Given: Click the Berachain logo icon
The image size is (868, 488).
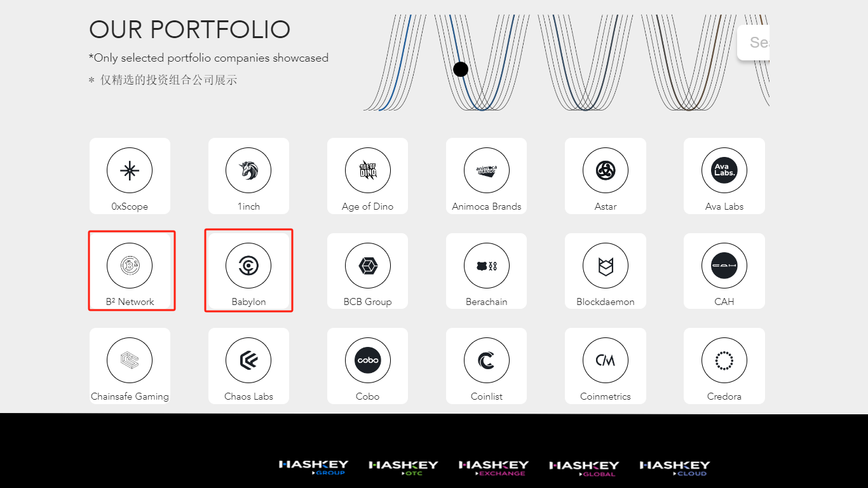Looking at the screenshot, I should 486,266.
